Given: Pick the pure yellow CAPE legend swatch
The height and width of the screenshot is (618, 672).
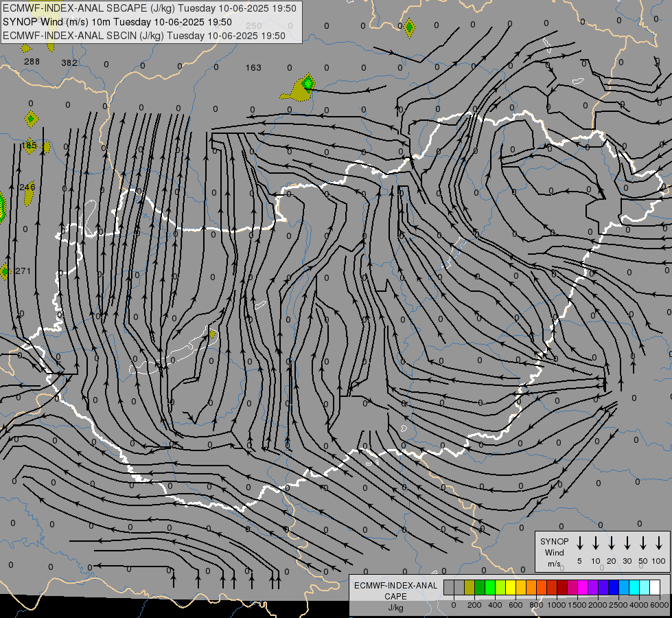Looking at the screenshot, I should click(511, 587).
